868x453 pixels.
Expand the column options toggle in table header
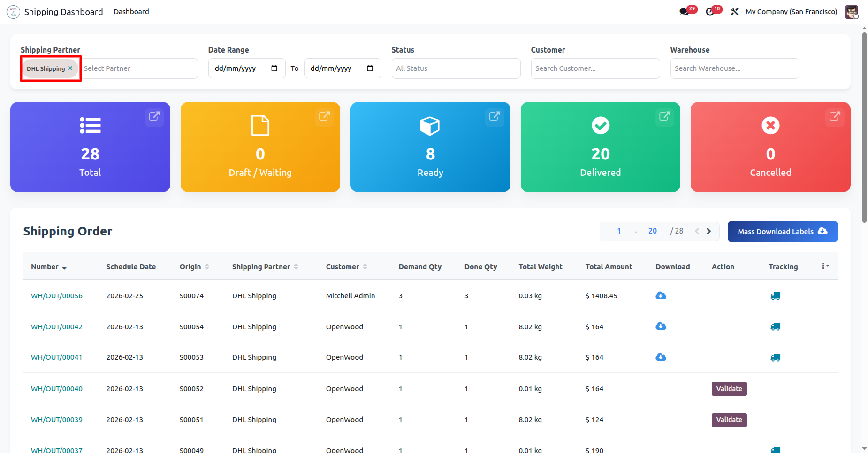click(825, 266)
